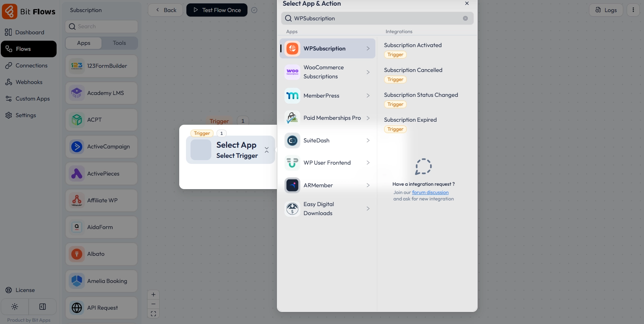The width and height of the screenshot is (644, 324).
Task: Navigate to Webhooks
Action: [x=29, y=82]
